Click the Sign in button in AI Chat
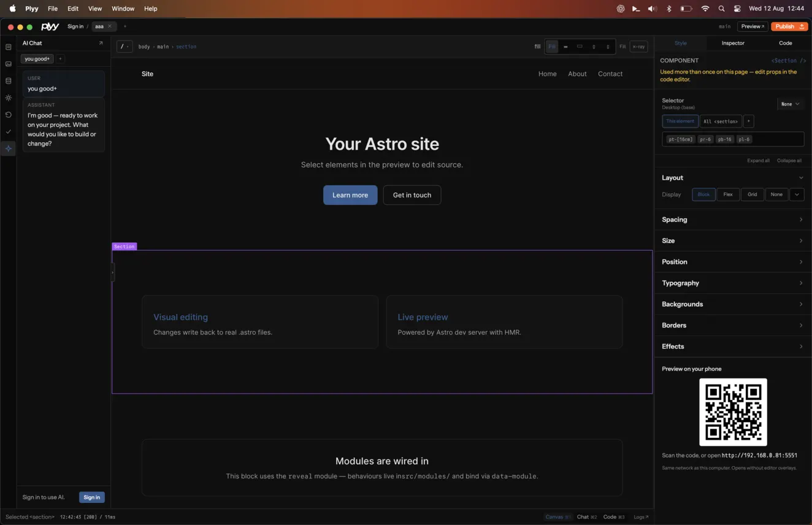Viewport: 812px width, 525px height. (92, 497)
